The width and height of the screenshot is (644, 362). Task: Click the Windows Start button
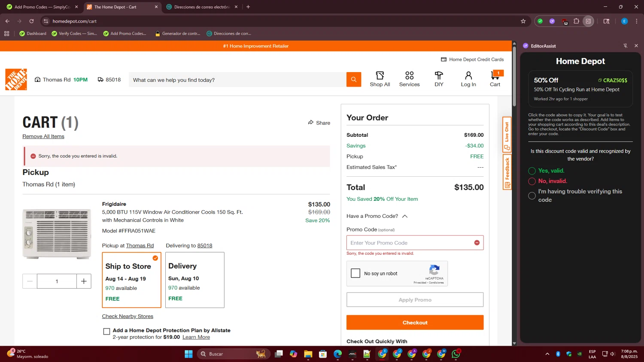tap(188, 354)
